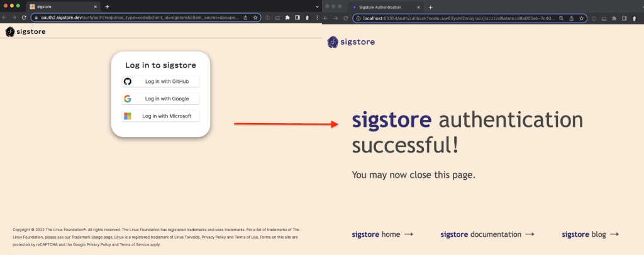Switch to the Sigstore Authentication tab

click(x=380, y=6)
